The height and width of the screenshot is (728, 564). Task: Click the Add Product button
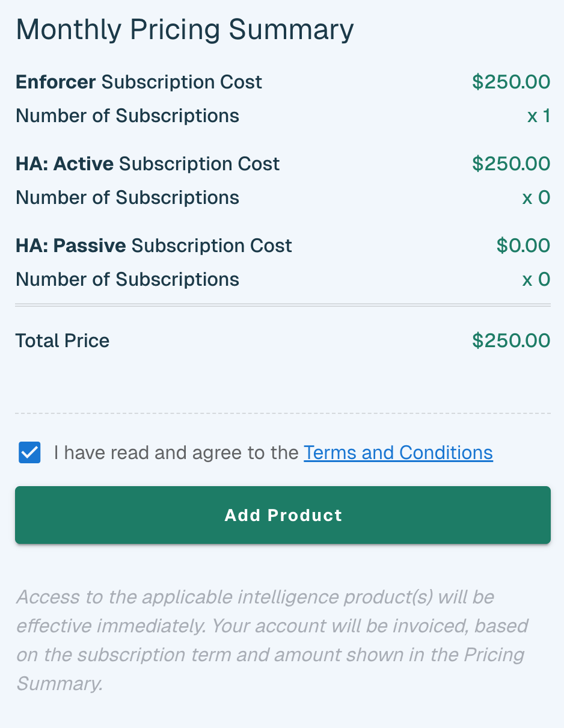click(x=283, y=515)
